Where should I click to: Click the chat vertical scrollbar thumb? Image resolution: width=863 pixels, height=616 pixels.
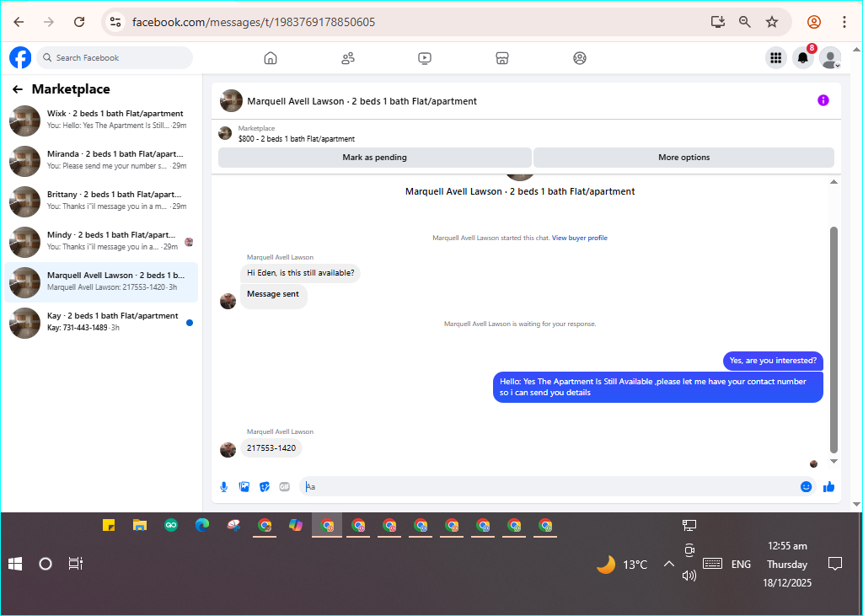point(834,340)
